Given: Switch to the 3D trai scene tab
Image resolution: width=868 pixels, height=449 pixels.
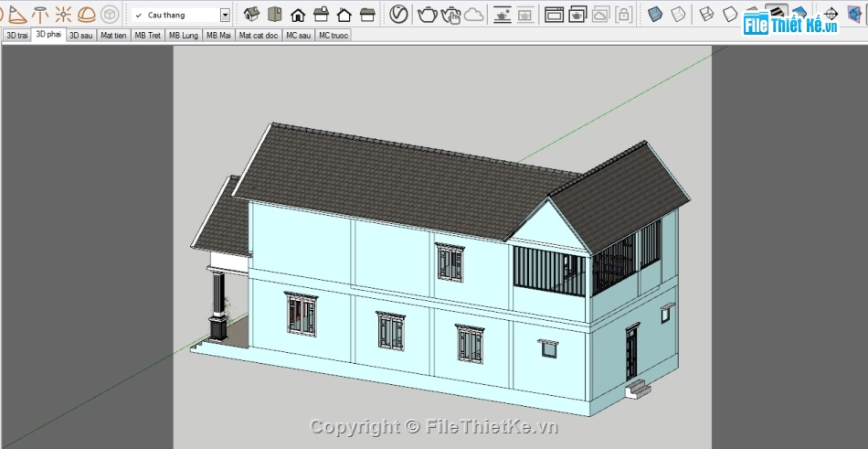Looking at the screenshot, I should (x=16, y=36).
